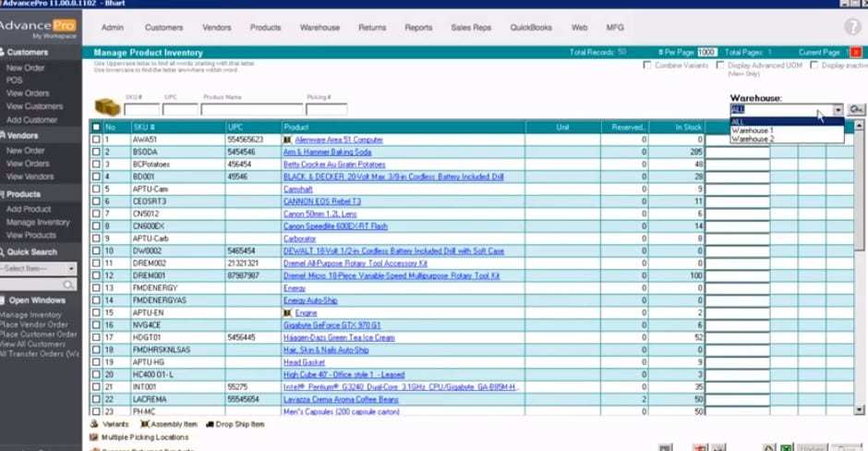Click the Quick Search magnifier icon
This screenshot has width=868, height=451.
coord(3,251)
